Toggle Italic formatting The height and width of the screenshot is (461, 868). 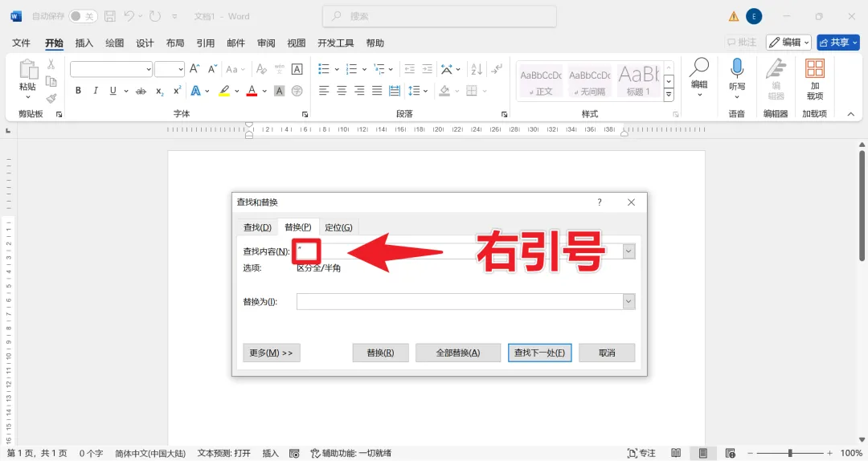[95, 91]
